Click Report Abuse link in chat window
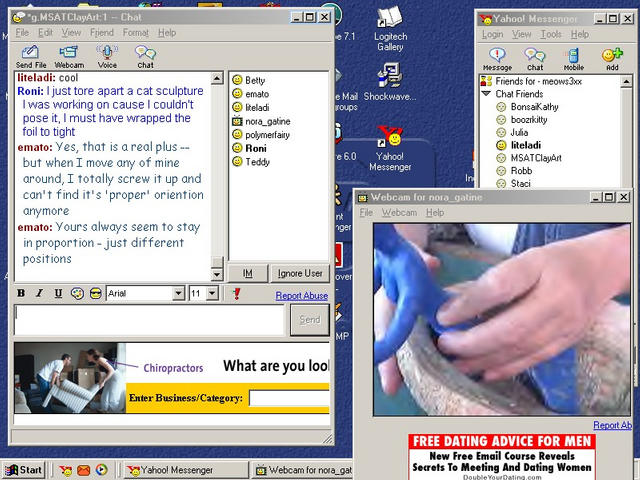 [302, 296]
